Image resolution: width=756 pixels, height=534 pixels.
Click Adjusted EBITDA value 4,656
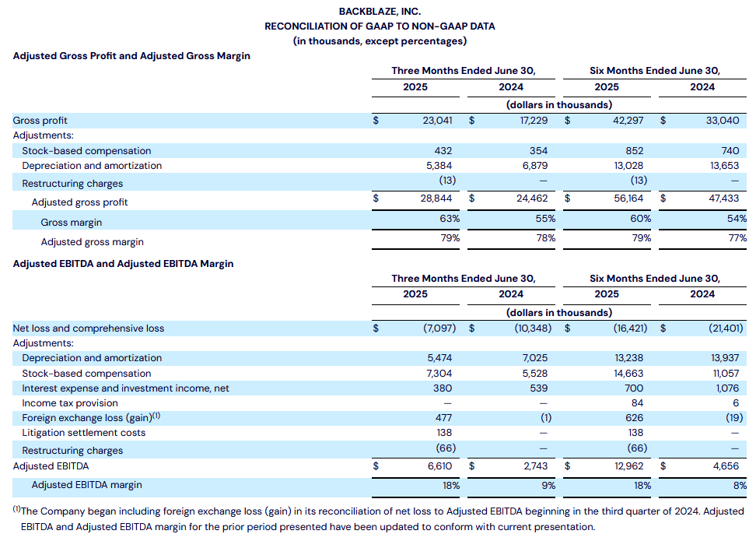726,466
